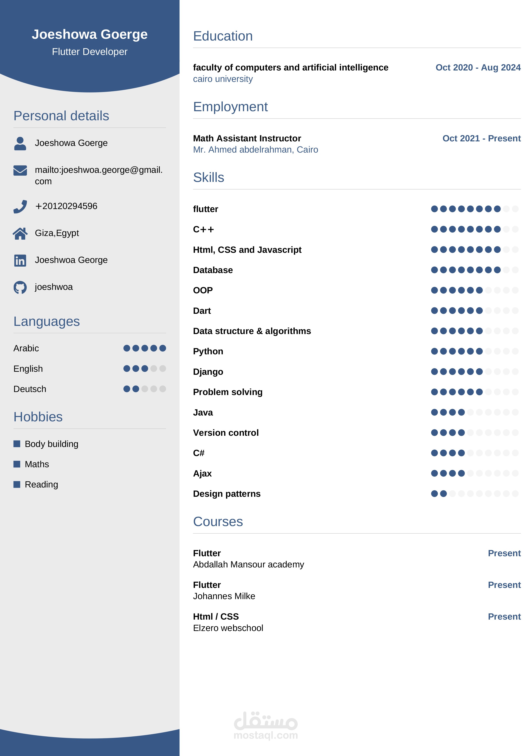This screenshot has width=532, height=756.
Task: Open the Joeshwoa George LinkedIn profile link
Action: (71, 260)
